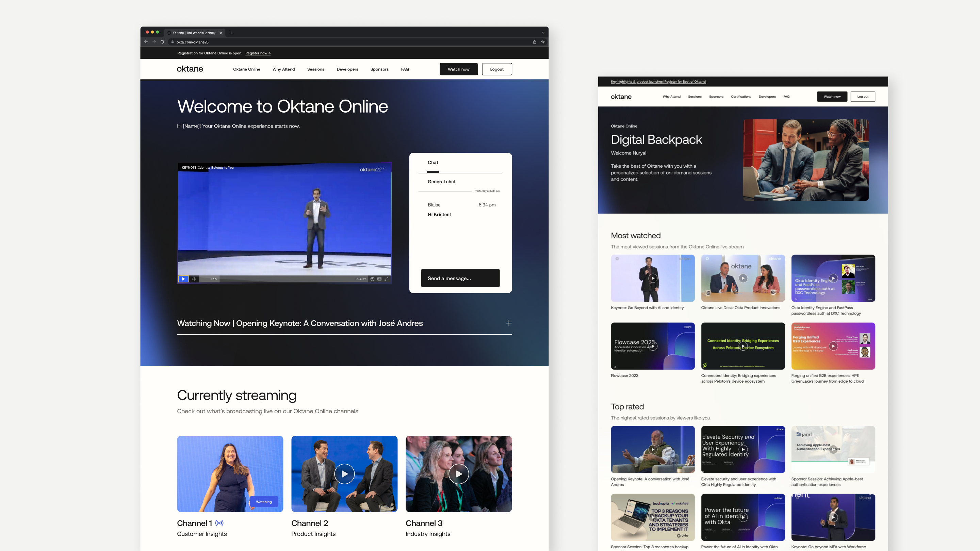980x551 pixels.
Task: Select the Chat tab
Action: 433,163
